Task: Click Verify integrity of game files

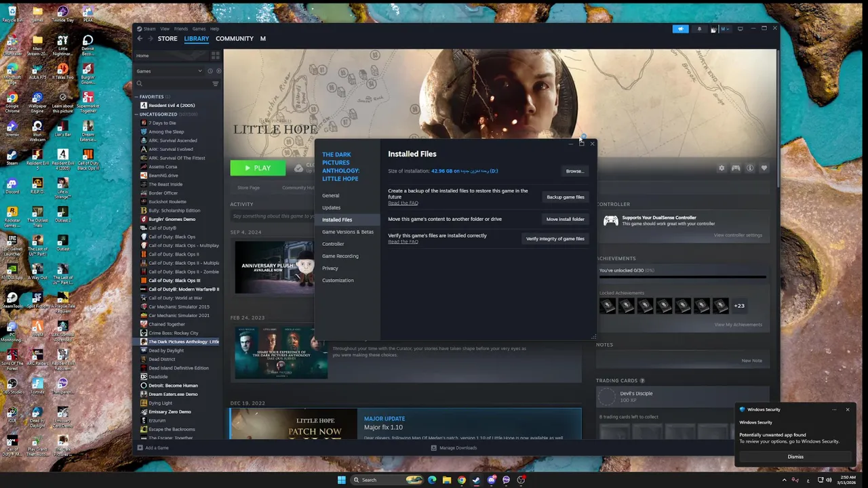Action: tap(555, 239)
